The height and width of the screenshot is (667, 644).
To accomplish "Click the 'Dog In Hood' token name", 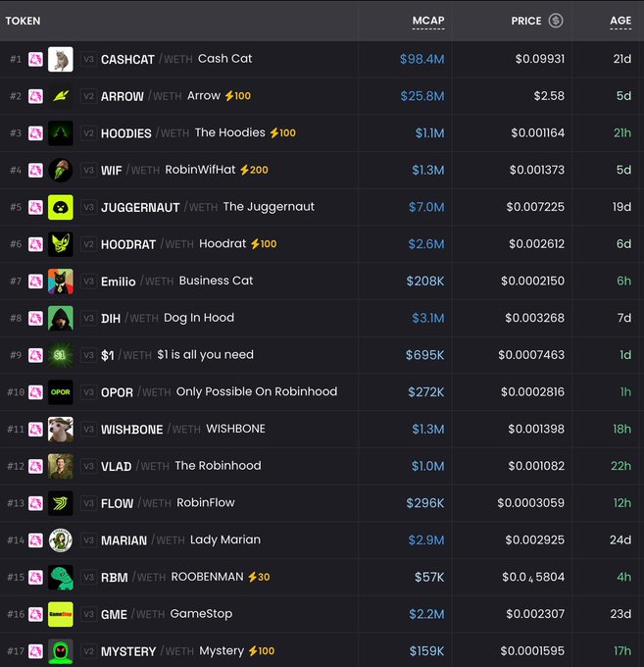I will pyautogui.click(x=199, y=318).
